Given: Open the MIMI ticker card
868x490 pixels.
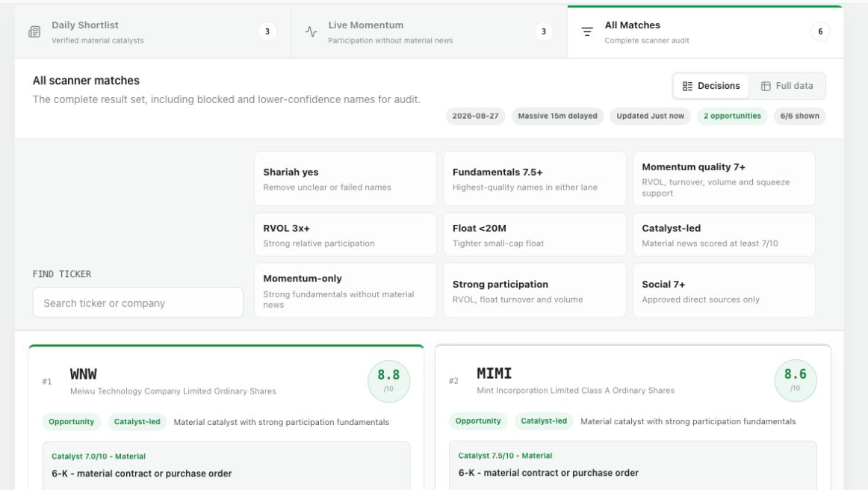Looking at the screenshot, I should 633,418.
